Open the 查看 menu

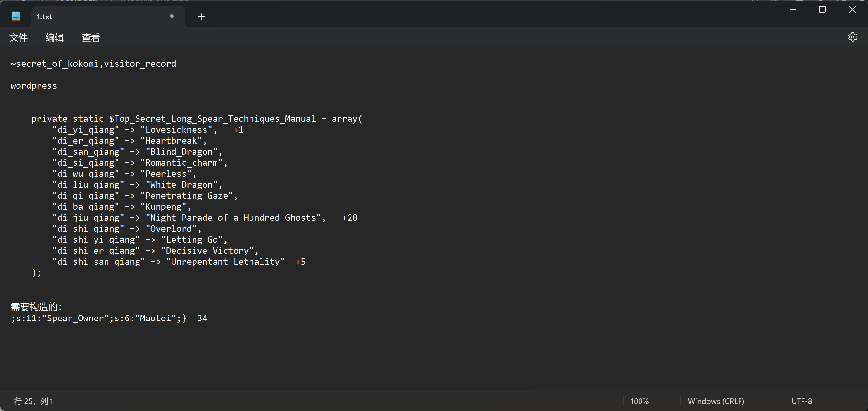point(91,38)
